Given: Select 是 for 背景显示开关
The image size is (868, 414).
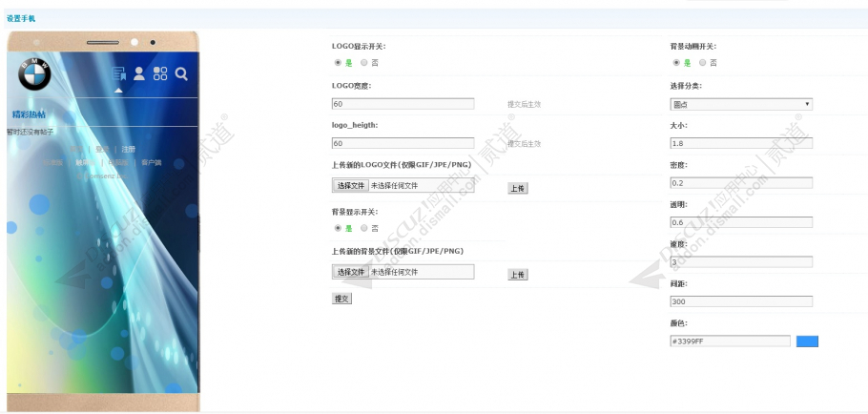Looking at the screenshot, I should point(338,227).
